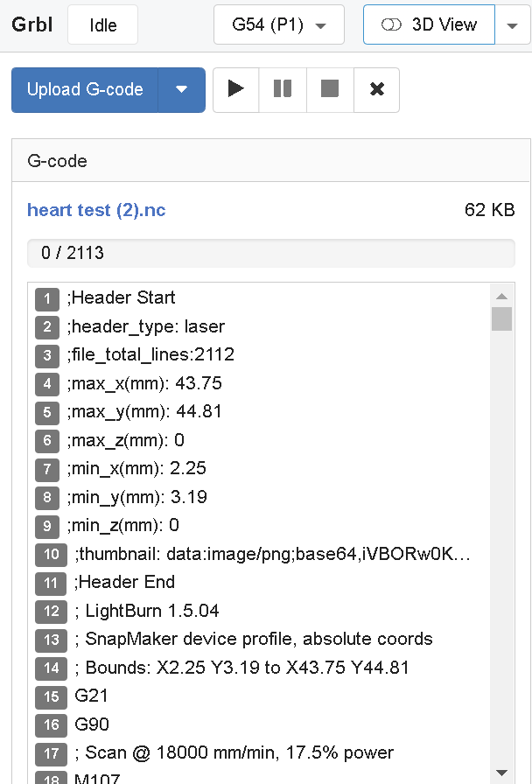Close the loaded G-code file
Screen dimensions: 532x784
coord(377,90)
